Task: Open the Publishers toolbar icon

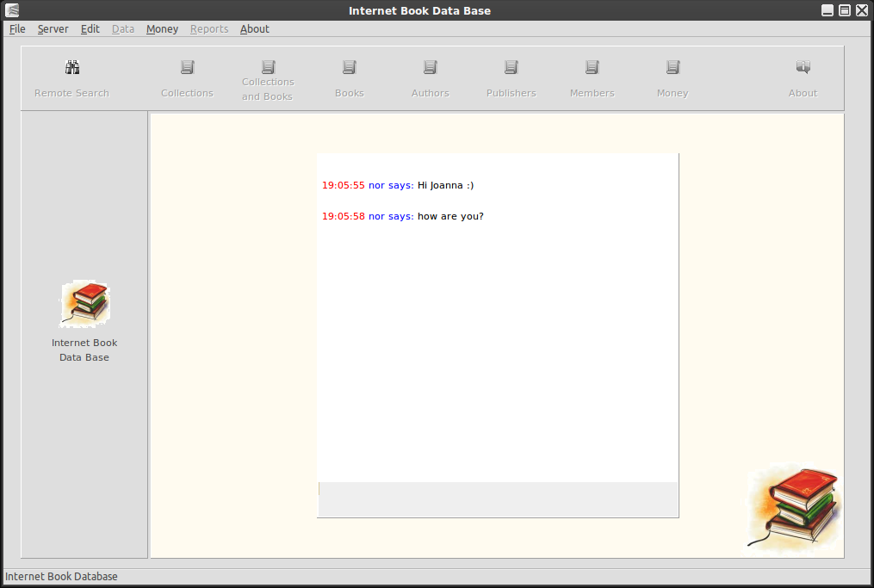Action: coord(511,67)
